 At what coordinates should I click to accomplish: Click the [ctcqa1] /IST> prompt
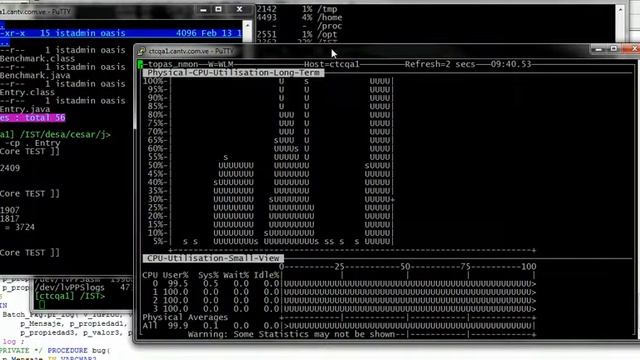coord(70,296)
